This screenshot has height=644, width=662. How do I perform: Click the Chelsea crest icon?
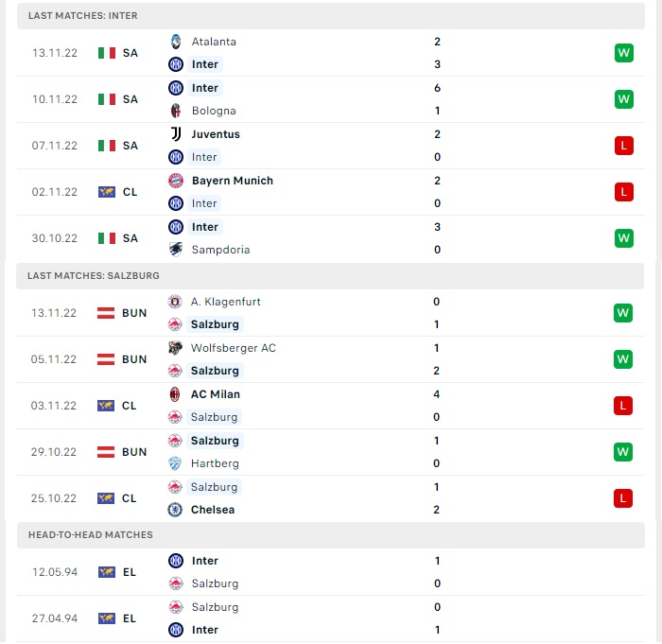click(x=175, y=510)
